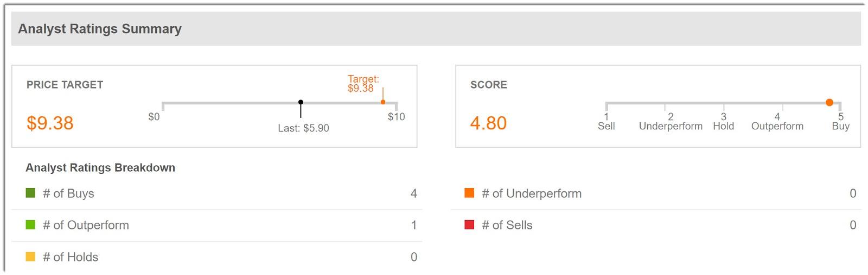This screenshot has width=868, height=275.
Task: Click the PRICE TARGET panel title
Action: 65,85
